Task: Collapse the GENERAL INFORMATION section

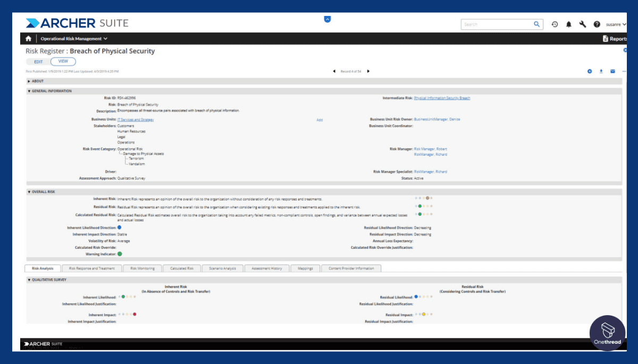Action: coord(28,91)
